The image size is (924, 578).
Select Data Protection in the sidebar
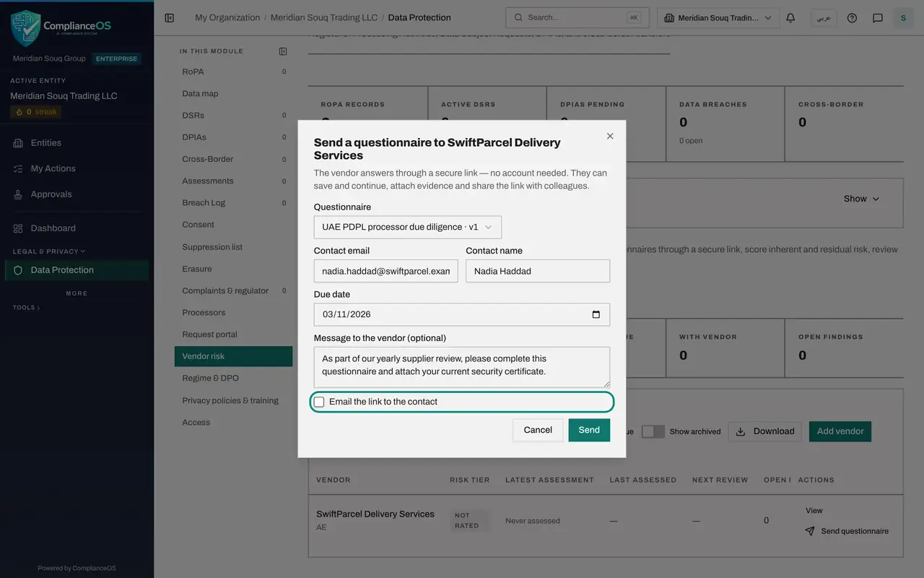(x=77, y=270)
